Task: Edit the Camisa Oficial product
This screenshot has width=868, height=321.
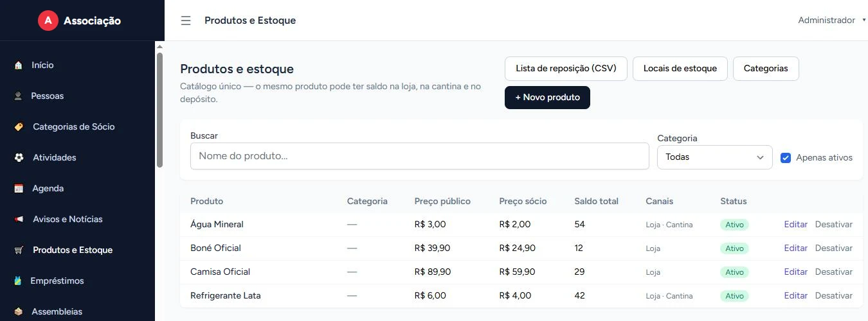Action: coord(795,272)
